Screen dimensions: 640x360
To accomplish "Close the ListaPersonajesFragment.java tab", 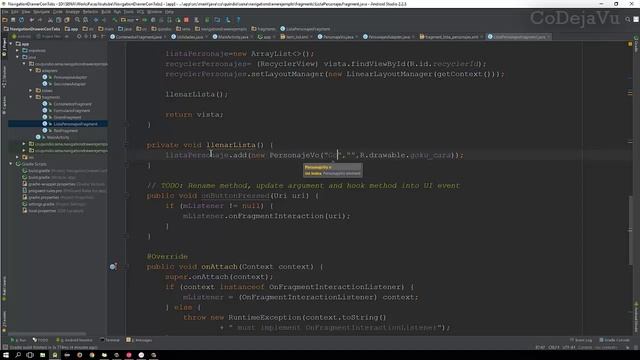I will [549, 37].
